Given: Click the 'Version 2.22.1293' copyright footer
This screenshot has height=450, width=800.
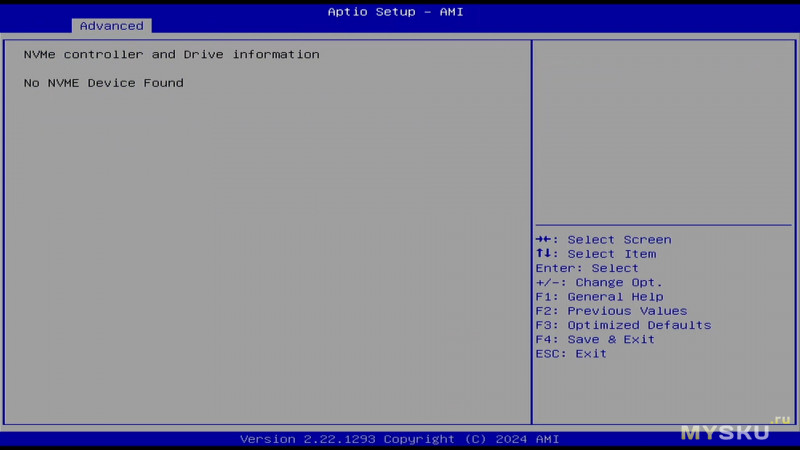Looking at the screenshot, I should [399, 439].
